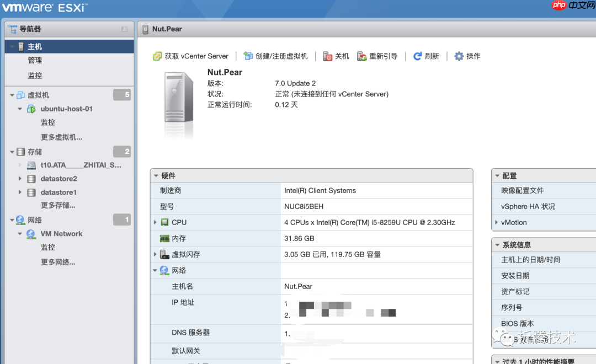This screenshot has width=596, height=364.
Task: Click the 刷新 refresh icon
Action: click(x=418, y=56)
